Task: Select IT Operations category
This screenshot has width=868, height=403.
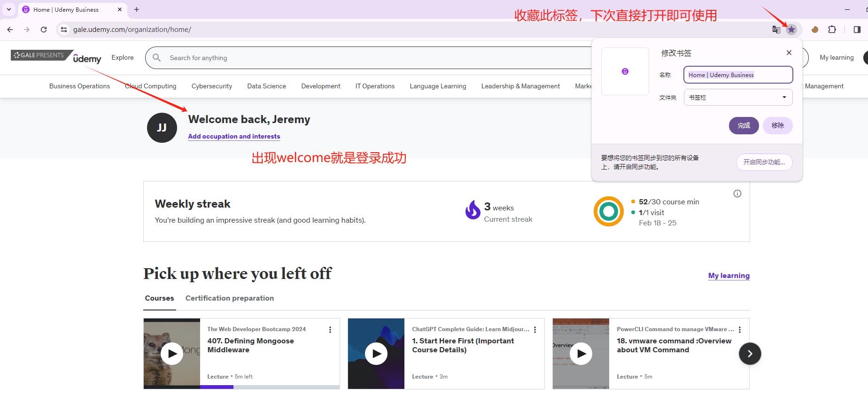Action: tap(375, 86)
